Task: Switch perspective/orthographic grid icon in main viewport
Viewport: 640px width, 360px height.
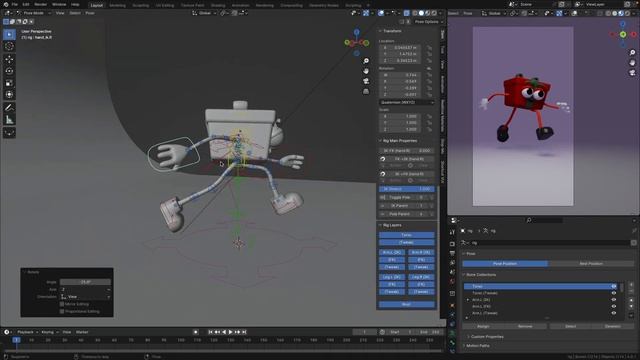Action: click(x=366, y=91)
